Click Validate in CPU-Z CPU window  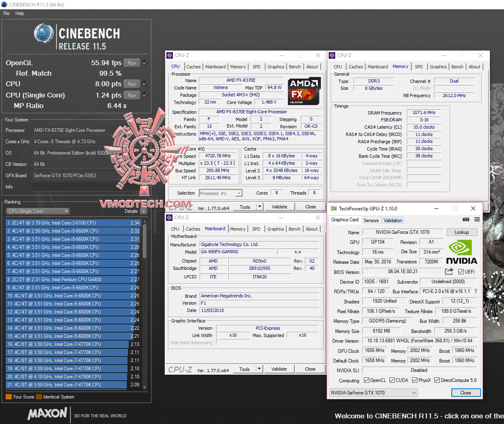pos(279,207)
